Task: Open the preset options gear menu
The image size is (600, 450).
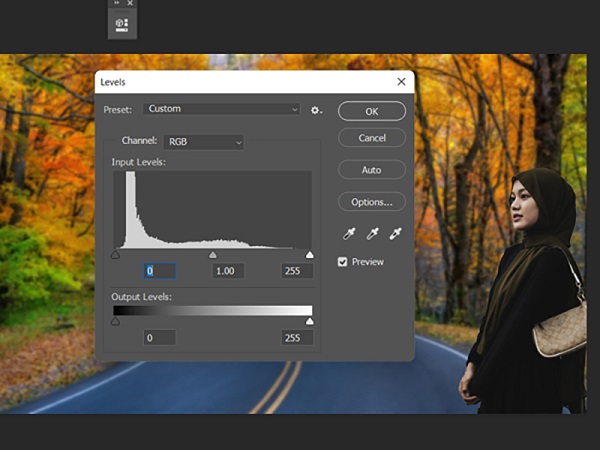Action: click(316, 109)
